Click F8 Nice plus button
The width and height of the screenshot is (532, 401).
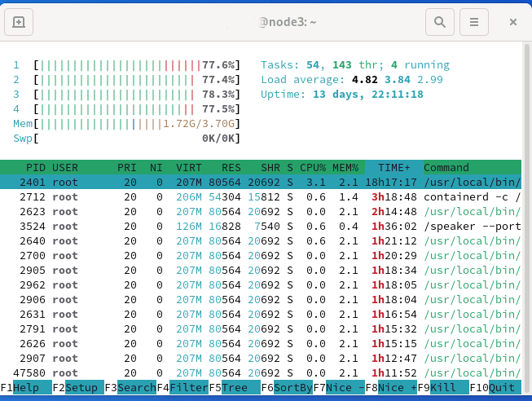(391, 387)
